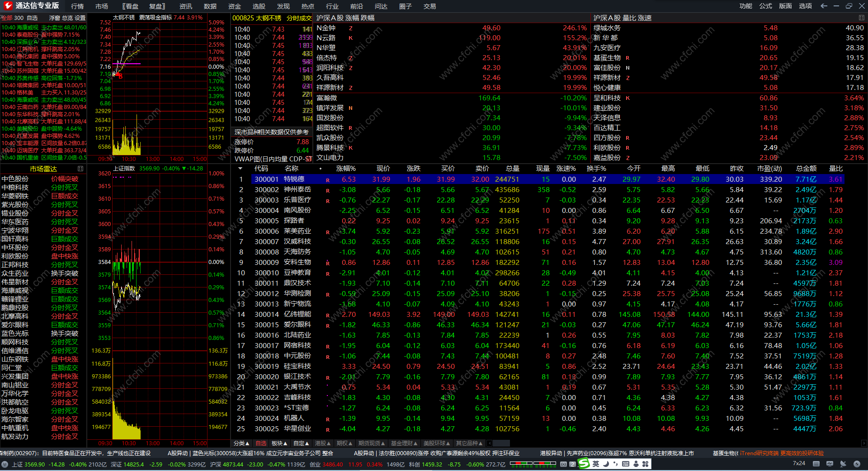
Task: Toggle the 总览 overview option
Action: 67,18
